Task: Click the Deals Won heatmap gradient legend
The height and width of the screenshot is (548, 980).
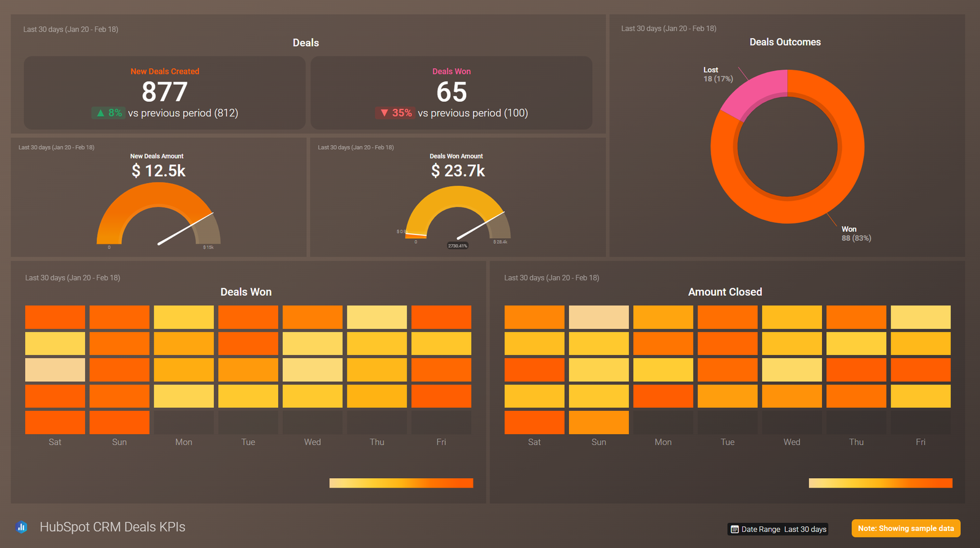Action: [x=401, y=483]
